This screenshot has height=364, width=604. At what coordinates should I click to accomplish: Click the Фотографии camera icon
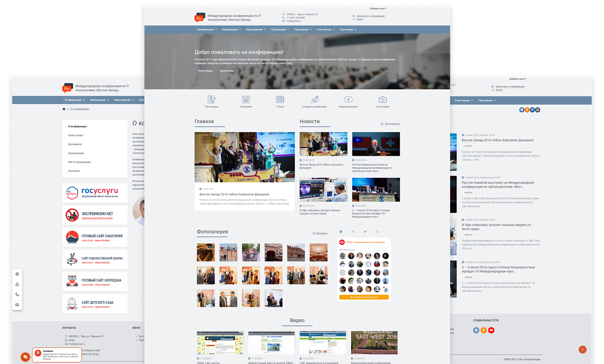pos(383,99)
